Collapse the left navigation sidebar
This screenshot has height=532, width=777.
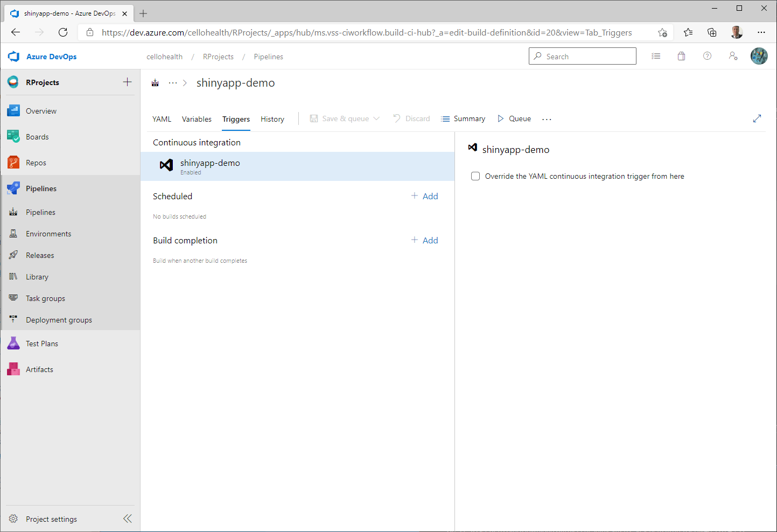click(128, 519)
